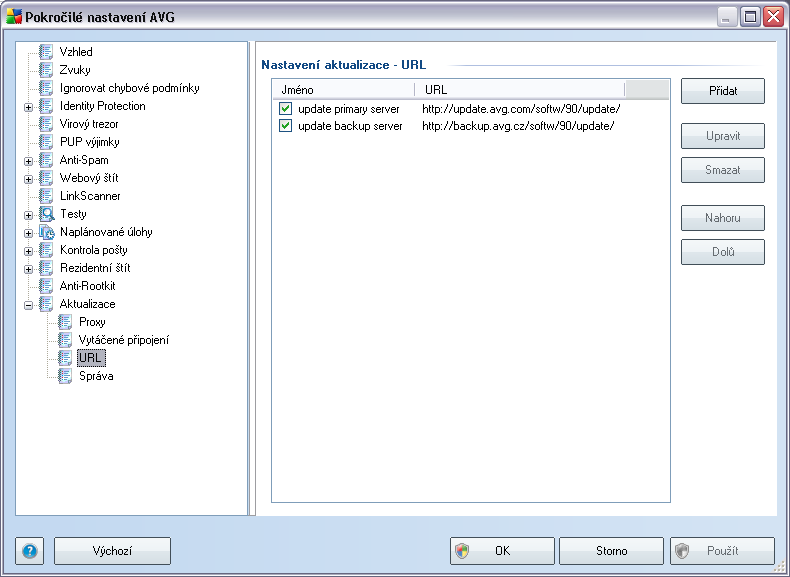Click the Identity Protection page icon
Viewport: 790px width, 577px height.
(46, 106)
